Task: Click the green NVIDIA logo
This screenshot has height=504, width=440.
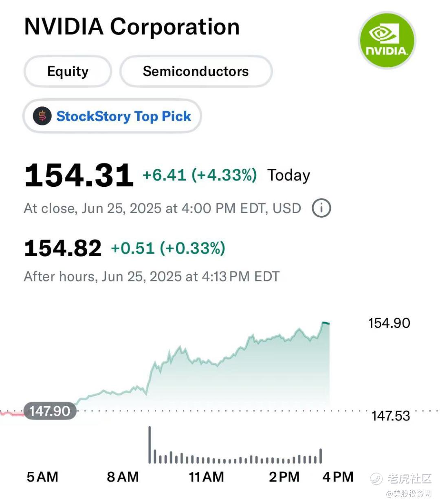Action: pos(387,40)
